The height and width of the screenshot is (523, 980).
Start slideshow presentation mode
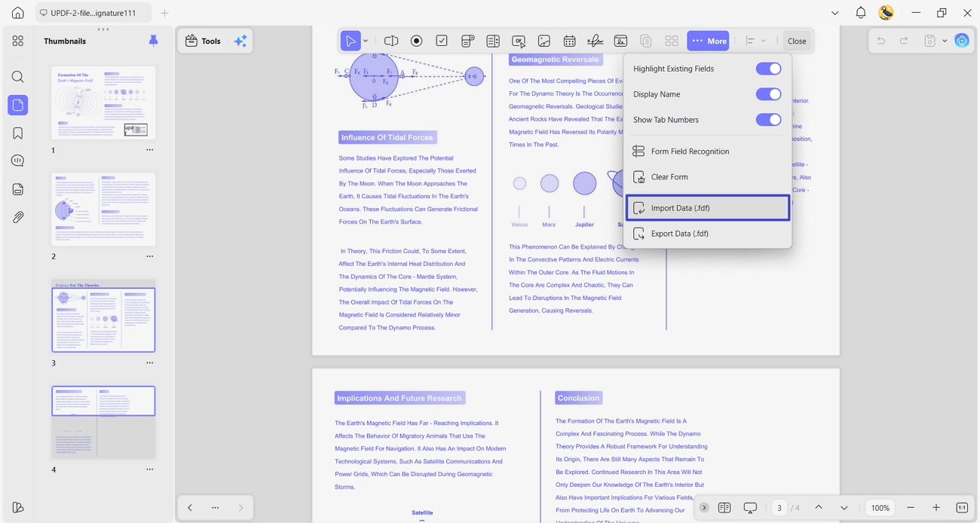750,508
